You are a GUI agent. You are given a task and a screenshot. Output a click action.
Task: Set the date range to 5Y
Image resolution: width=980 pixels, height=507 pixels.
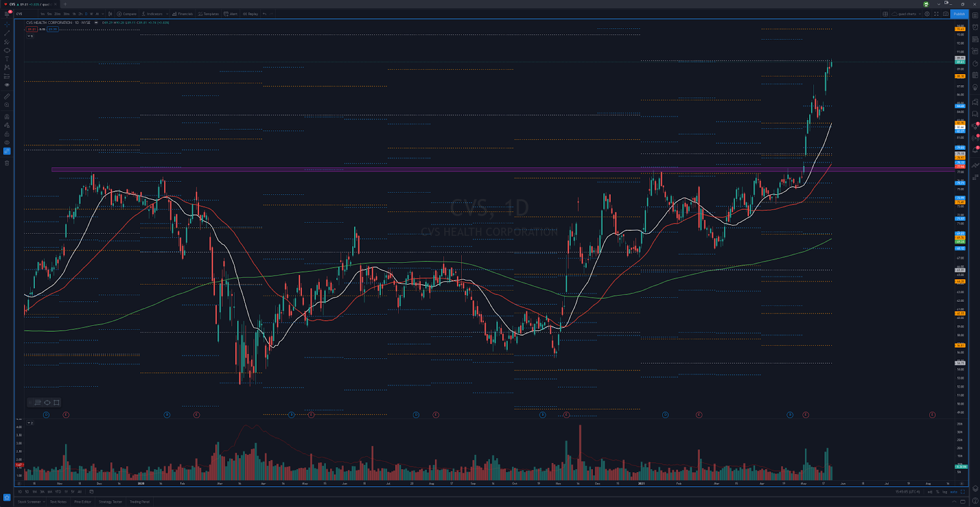[x=72, y=492]
